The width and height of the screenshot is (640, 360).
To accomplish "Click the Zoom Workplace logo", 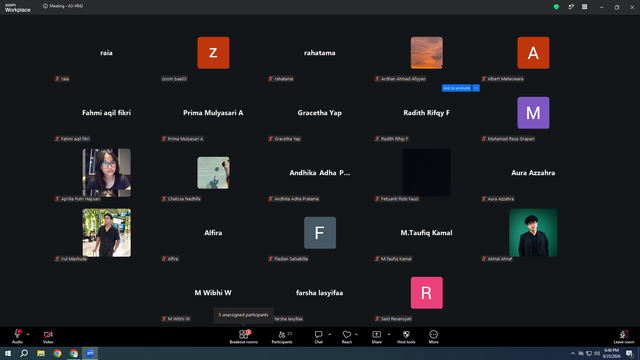I will pyautogui.click(x=18, y=8).
